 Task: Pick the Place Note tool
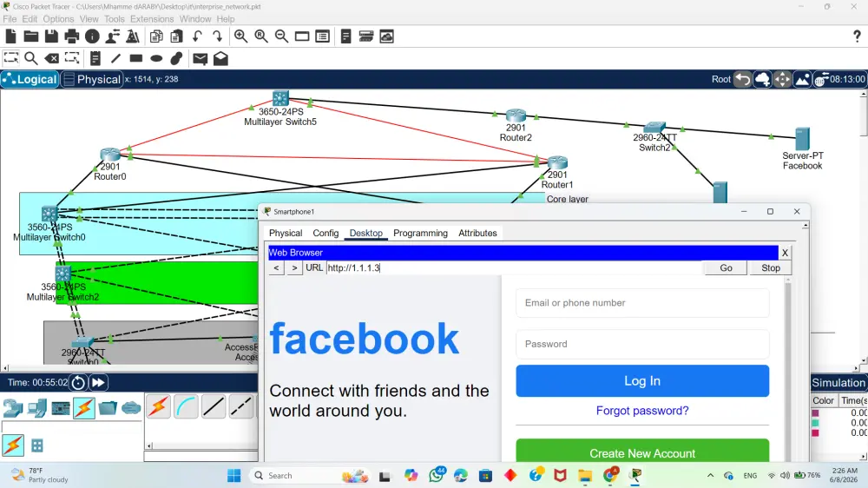coord(95,58)
